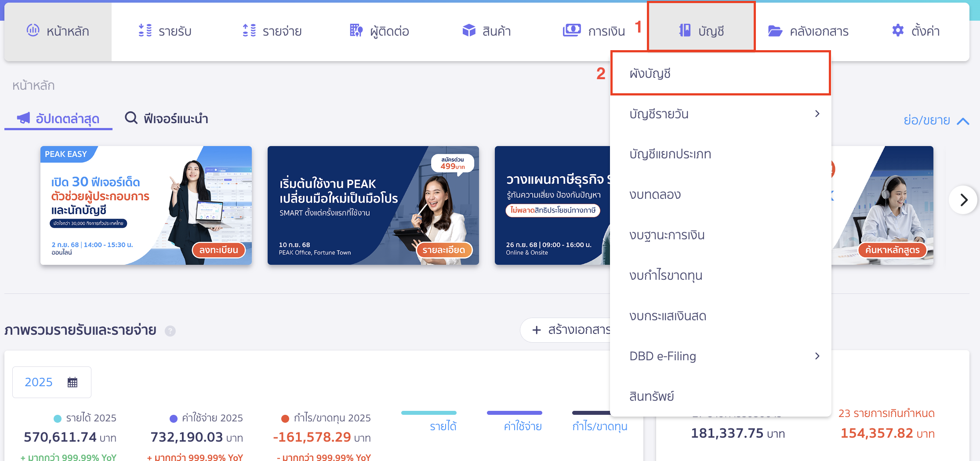Open the หน้าหลัก menu tab

click(58, 31)
